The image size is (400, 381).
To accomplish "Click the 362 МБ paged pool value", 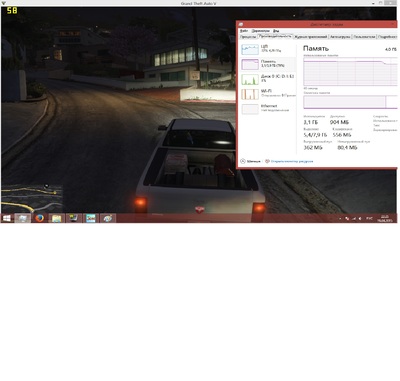I will [313, 147].
